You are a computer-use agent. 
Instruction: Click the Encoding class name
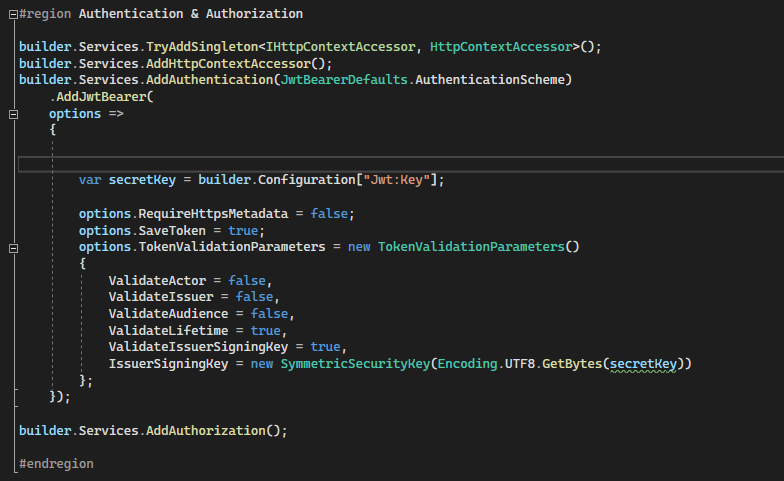tap(468, 364)
